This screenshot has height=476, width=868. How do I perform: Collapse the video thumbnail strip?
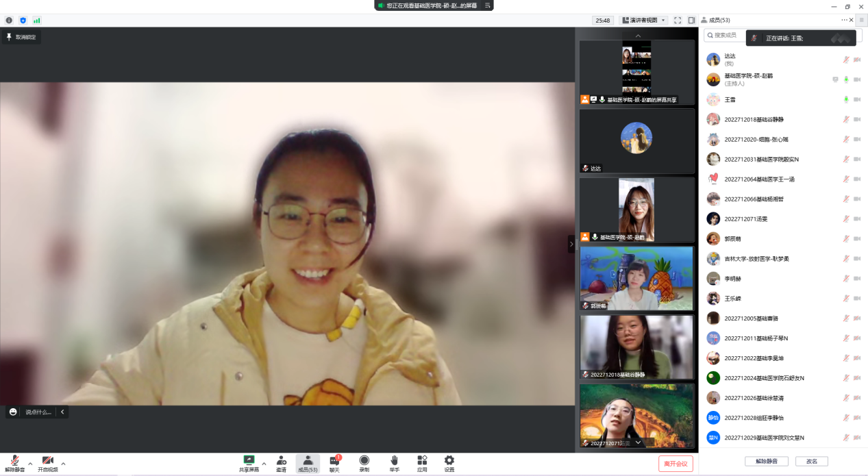pyautogui.click(x=571, y=244)
